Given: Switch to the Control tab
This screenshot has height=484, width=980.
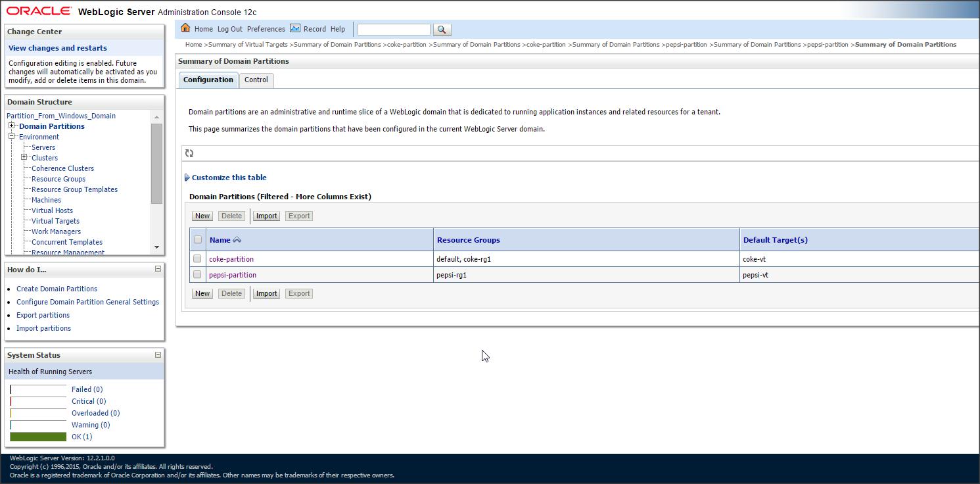Looking at the screenshot, I should 256,80.
